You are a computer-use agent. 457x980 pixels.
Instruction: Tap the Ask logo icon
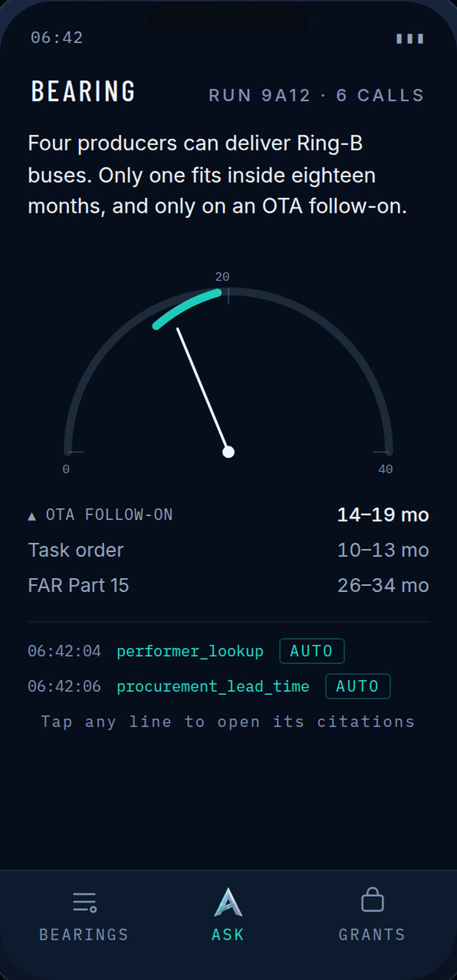[228, 902]
